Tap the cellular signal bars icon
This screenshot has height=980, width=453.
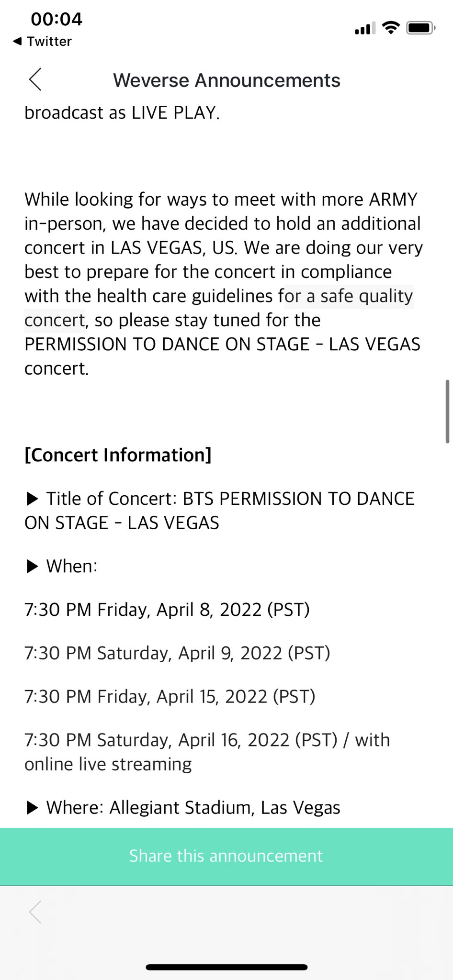pyautogui.click(x=365, y=28)
